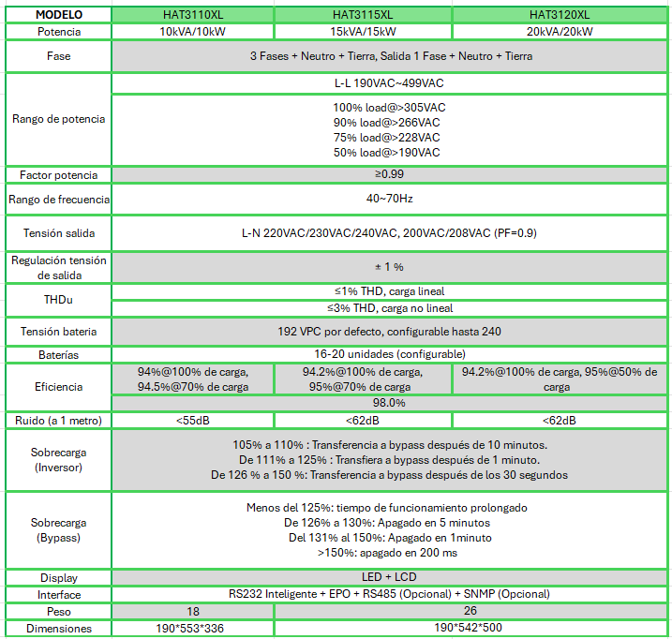Select the ± 1 % regulation cell
Image resolution: width=672 pixels, height=639 pixels.
(388, 267)
